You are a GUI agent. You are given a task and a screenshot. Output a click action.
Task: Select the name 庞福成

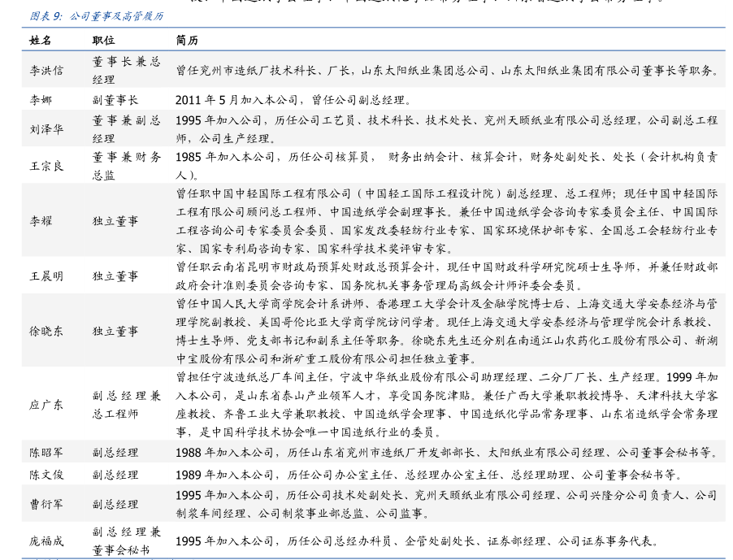[46, 540]
